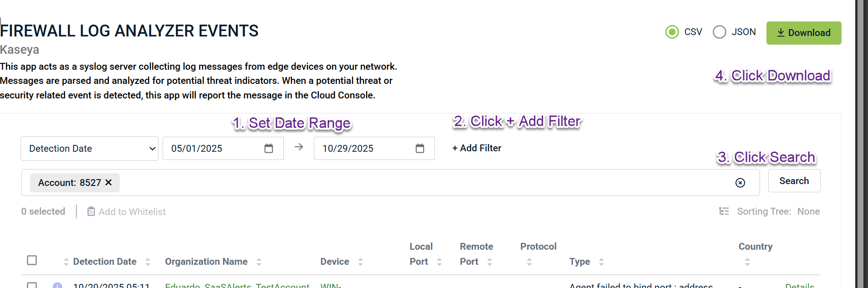Sort by Type column arrows

pyautogui.click(x=601, y=262)
